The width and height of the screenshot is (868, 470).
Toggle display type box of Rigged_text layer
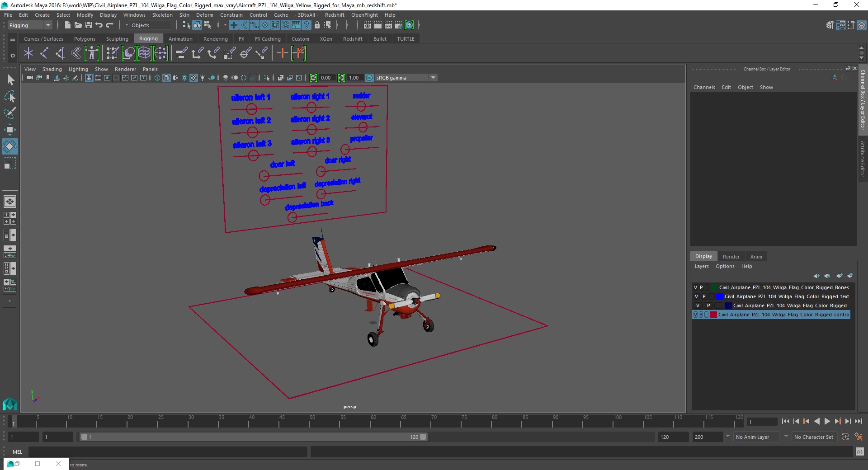point(711,296)
